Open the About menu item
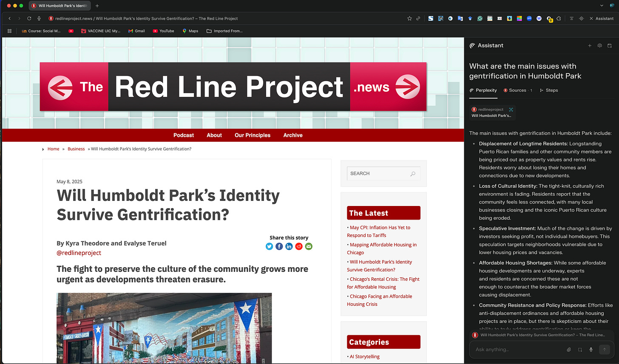The width and height of the screenshot is (619, 364). 214,135
